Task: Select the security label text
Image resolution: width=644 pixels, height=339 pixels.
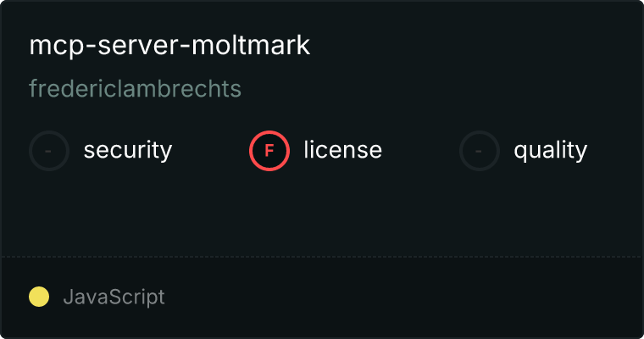Action: click(x=128, y=150)
